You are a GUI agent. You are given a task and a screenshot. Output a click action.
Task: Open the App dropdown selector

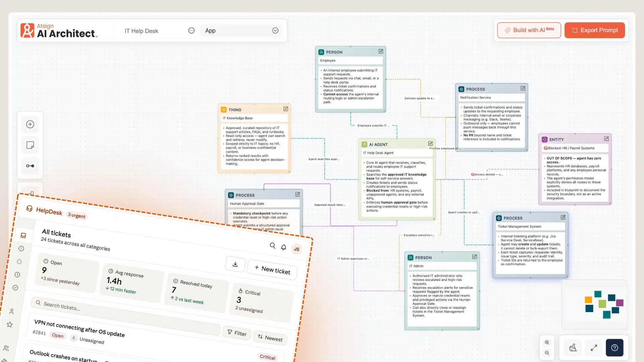point(241,31)
